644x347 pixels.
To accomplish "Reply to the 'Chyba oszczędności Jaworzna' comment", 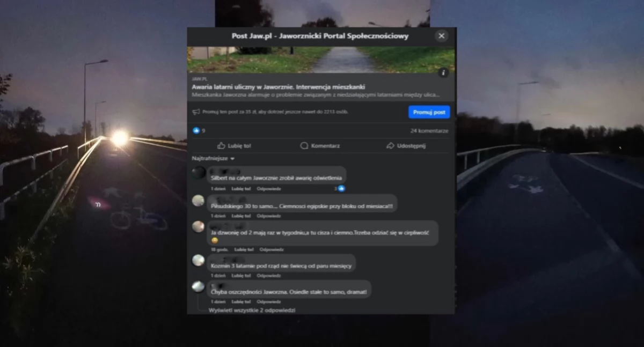I will [x=269, y=302].
